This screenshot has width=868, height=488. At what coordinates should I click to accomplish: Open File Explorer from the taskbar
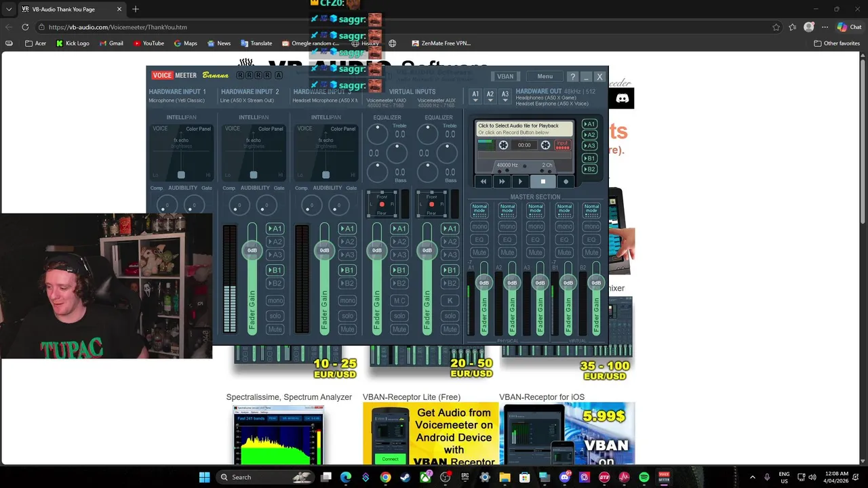[x=505, y=477]
